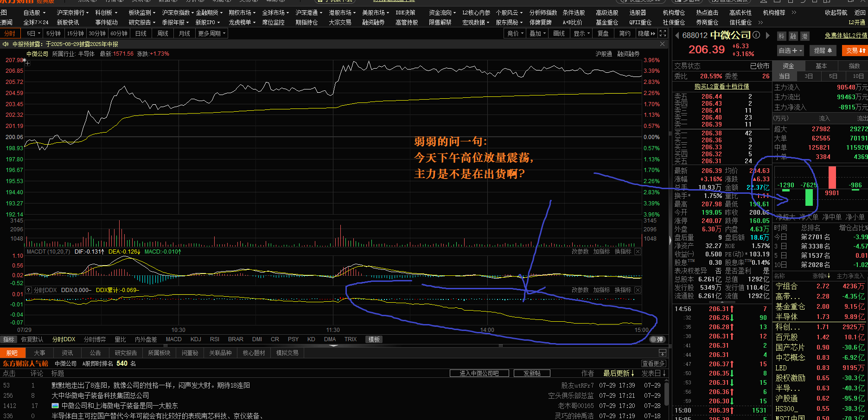The image size is (868, 420).
Task: Open the 基本 tab in quote panel
Action: click(x=821, y=66)
